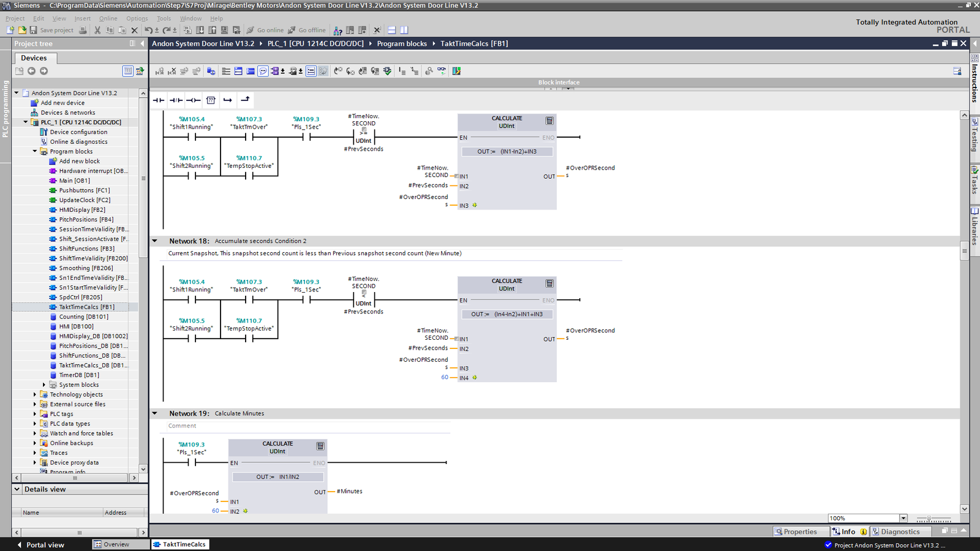The image size is (980, 551).
Task: Collapse Network 19 using its triangle
Action: click(155, 413)
